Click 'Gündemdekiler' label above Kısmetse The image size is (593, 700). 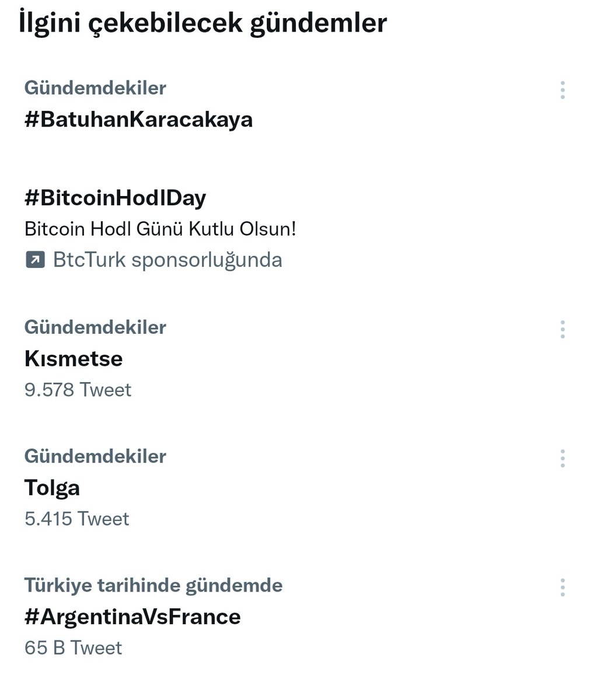point(95,327)
